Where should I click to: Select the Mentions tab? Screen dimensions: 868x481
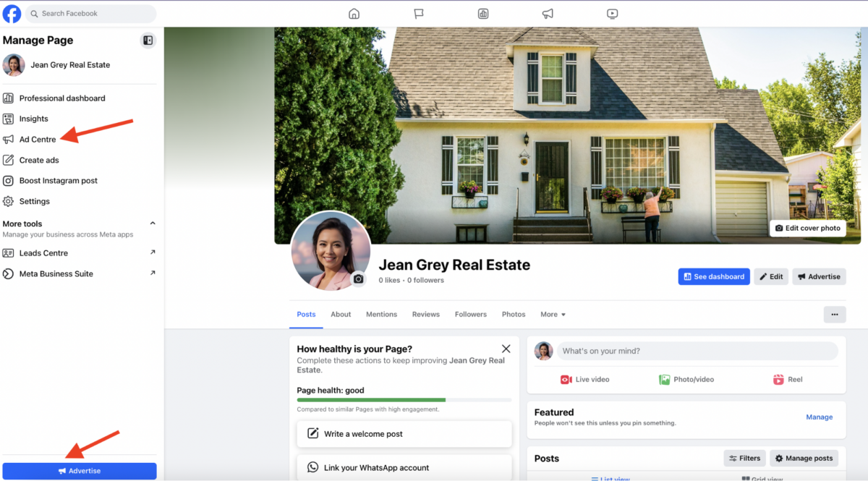pos(381,314)
